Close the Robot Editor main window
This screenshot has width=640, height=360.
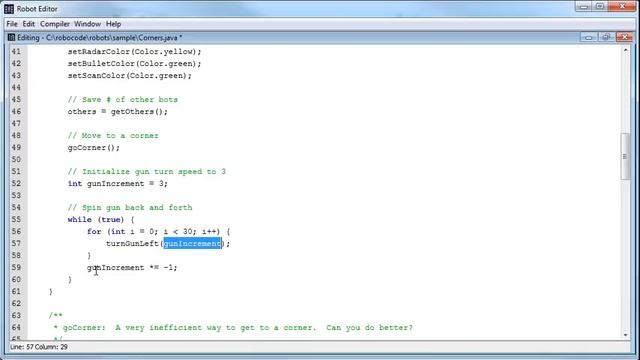(623, 7)
